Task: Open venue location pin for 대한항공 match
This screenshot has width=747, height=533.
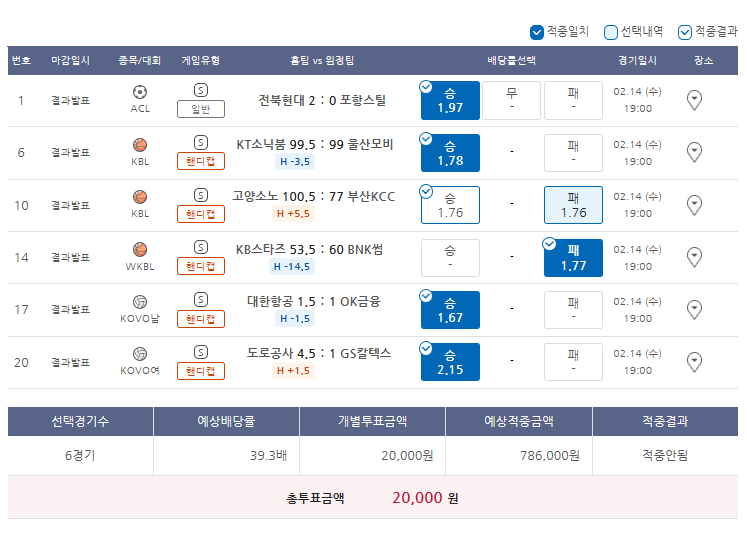Action: (694, 310)
